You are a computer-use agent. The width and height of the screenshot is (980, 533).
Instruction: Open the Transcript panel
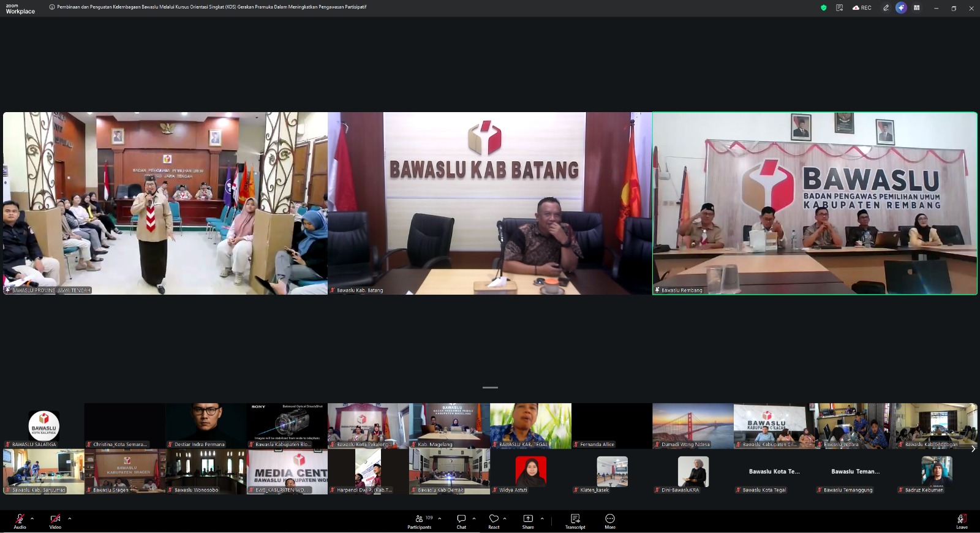[x=575, y=521]
